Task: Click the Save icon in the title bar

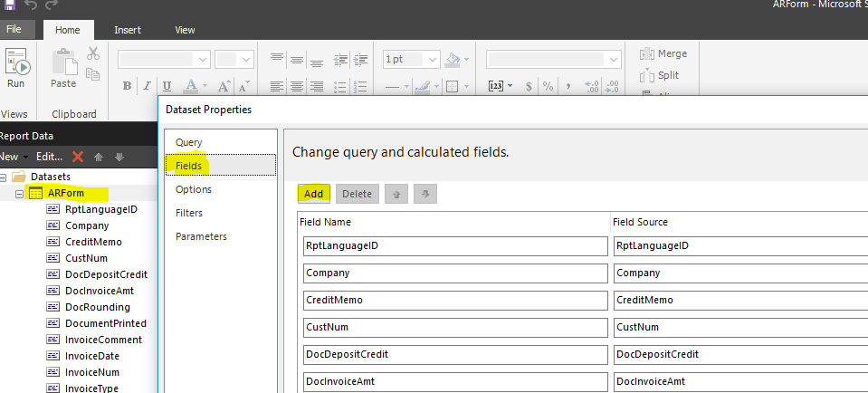Action: (10, 5)
